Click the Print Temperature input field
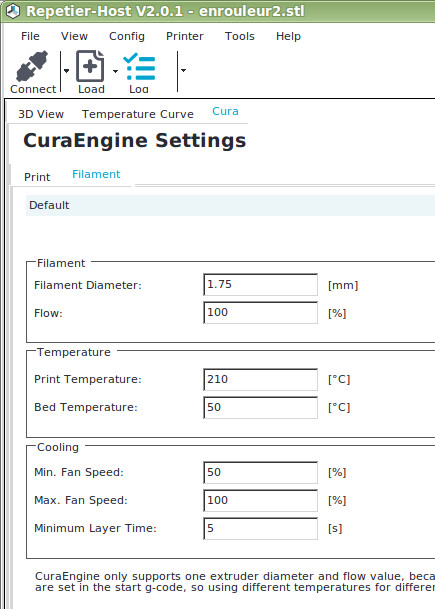This screenshot has width=435, height=609. click(x=260, y=379)
